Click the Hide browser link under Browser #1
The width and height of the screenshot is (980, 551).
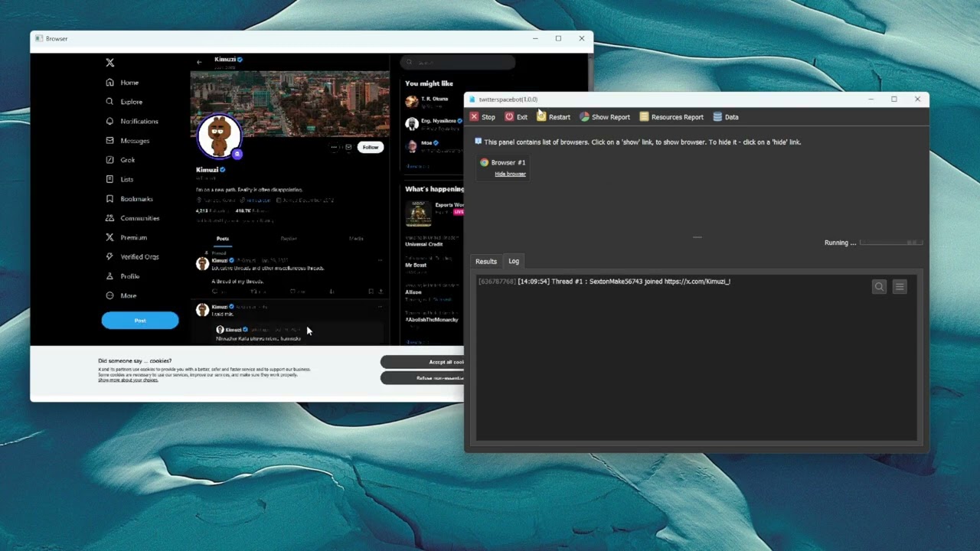coord(510,174)
